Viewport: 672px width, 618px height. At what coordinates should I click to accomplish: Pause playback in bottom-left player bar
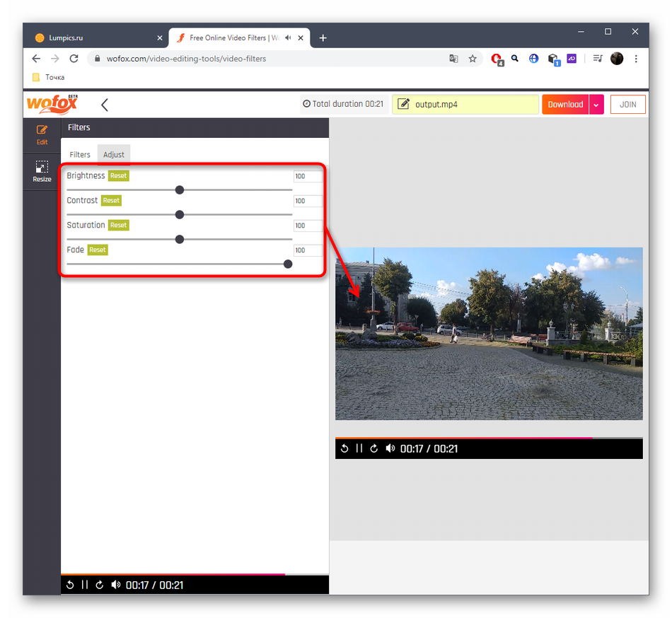point(85,585)
